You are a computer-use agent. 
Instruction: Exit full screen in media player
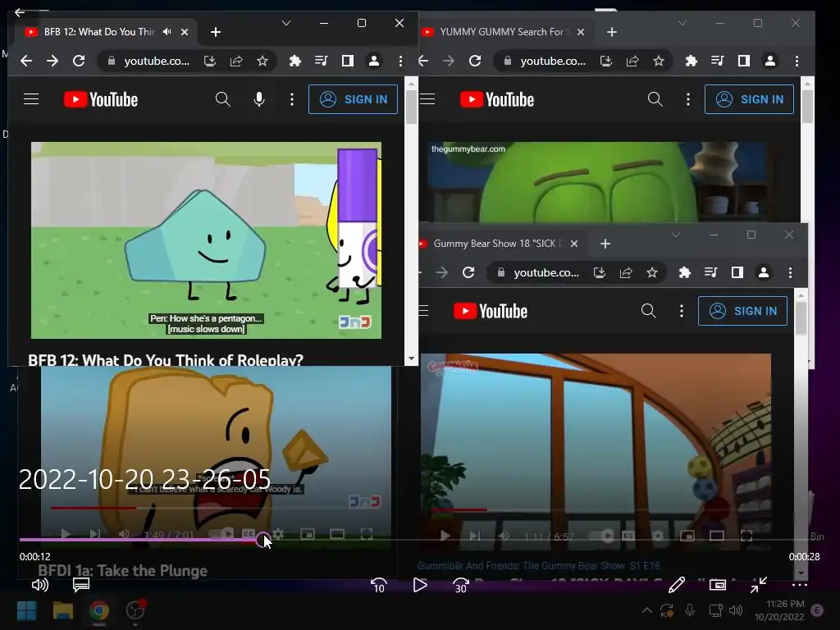tap(758, 585)
